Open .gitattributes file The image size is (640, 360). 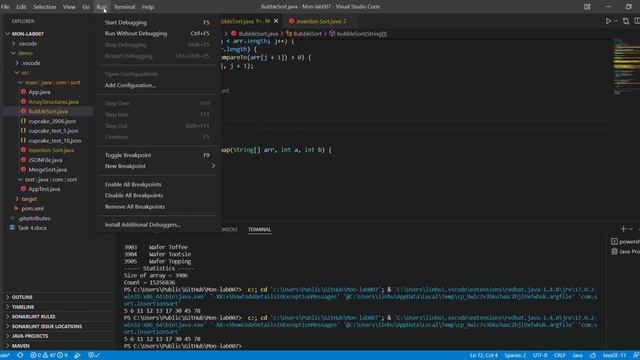(34, 218)
